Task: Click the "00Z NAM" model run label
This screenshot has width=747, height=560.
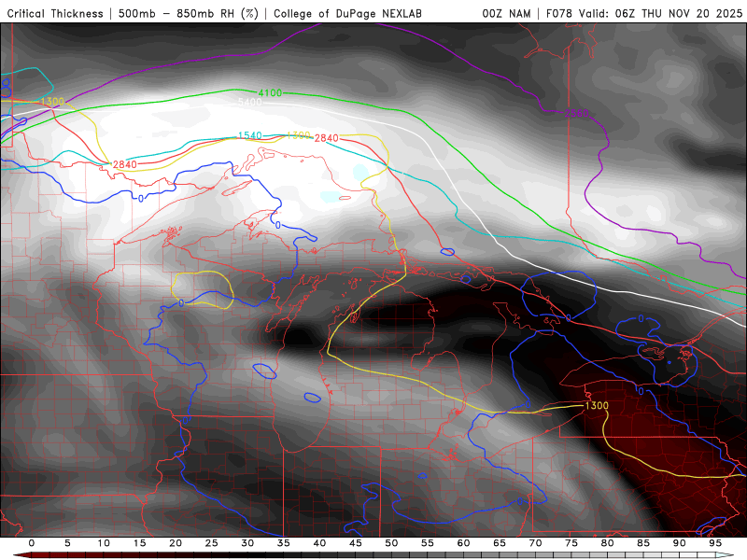Action: tap(506, 14)
